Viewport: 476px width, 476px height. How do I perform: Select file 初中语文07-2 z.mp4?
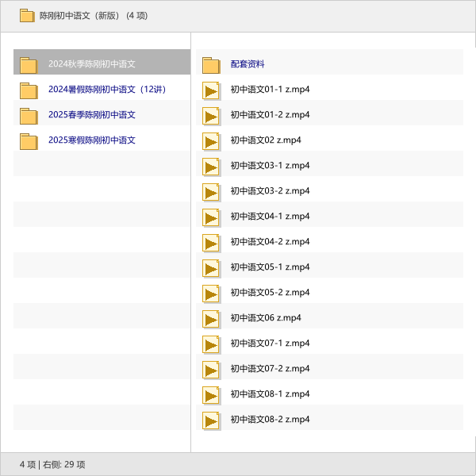coord(270,369)
